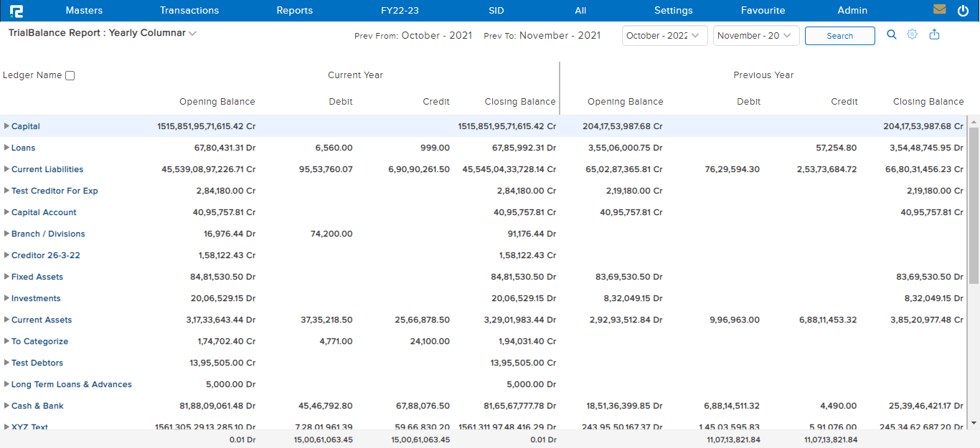This screenshot has height=448, width=980.
Task: Open the November to-month dropdown
Action: [755, 36]
